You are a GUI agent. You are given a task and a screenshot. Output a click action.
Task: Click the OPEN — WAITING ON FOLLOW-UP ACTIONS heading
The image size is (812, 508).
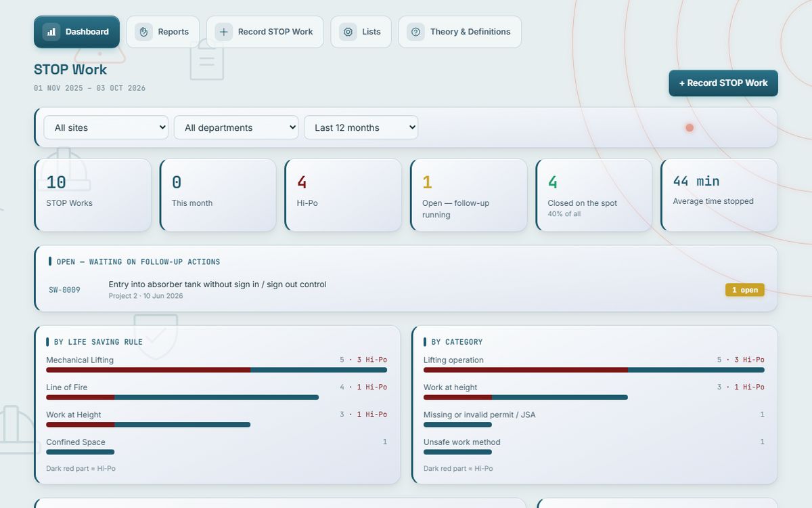138,261
